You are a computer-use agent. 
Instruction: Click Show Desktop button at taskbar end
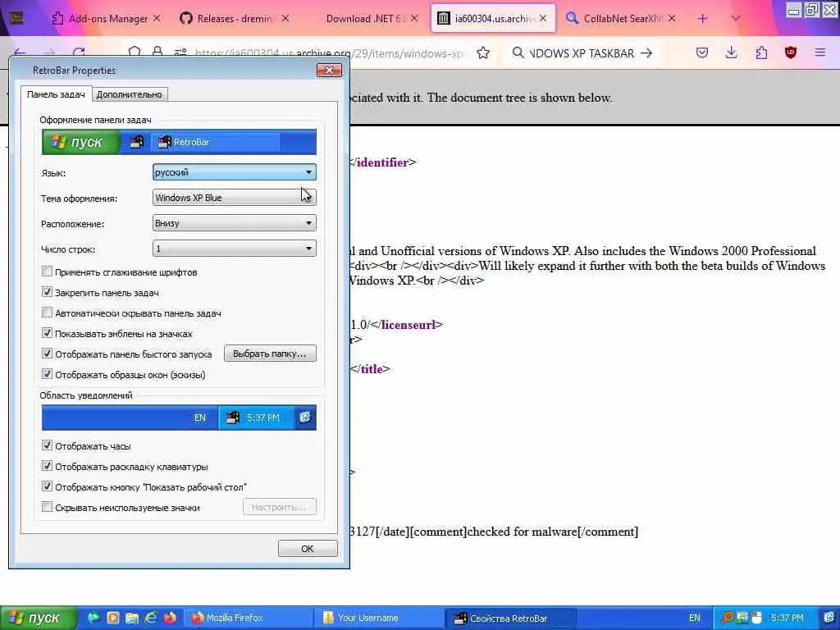point(830,619)
